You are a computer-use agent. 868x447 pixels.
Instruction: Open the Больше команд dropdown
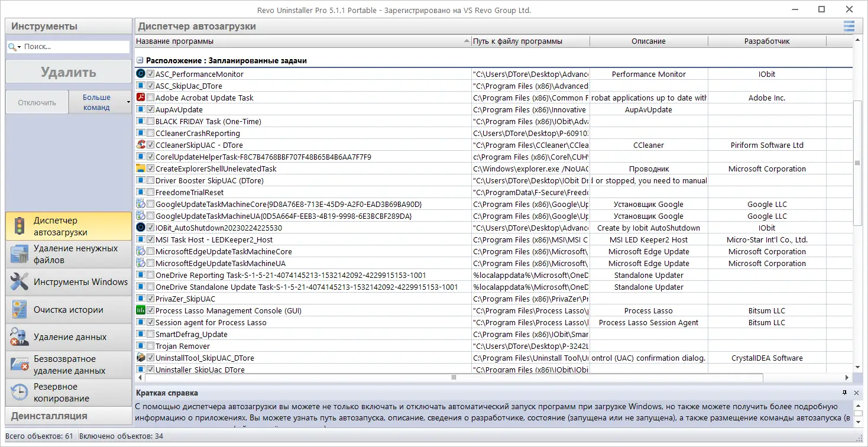[100, 102]
